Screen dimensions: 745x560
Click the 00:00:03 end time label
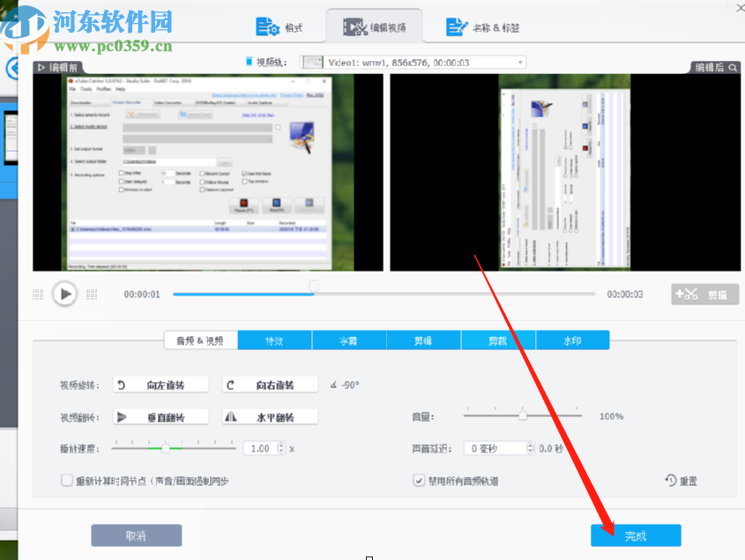pos(625,295)
